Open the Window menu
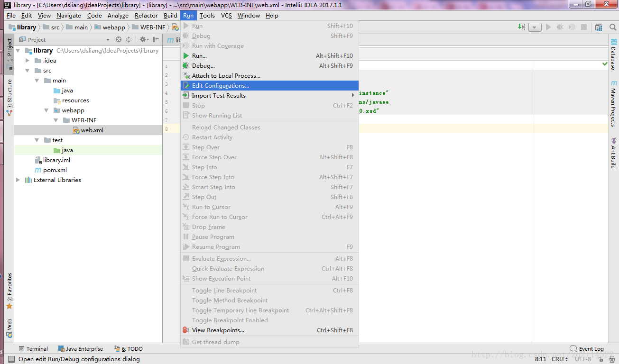This screenshot has height=364, width=619. (x=249, y=15)
